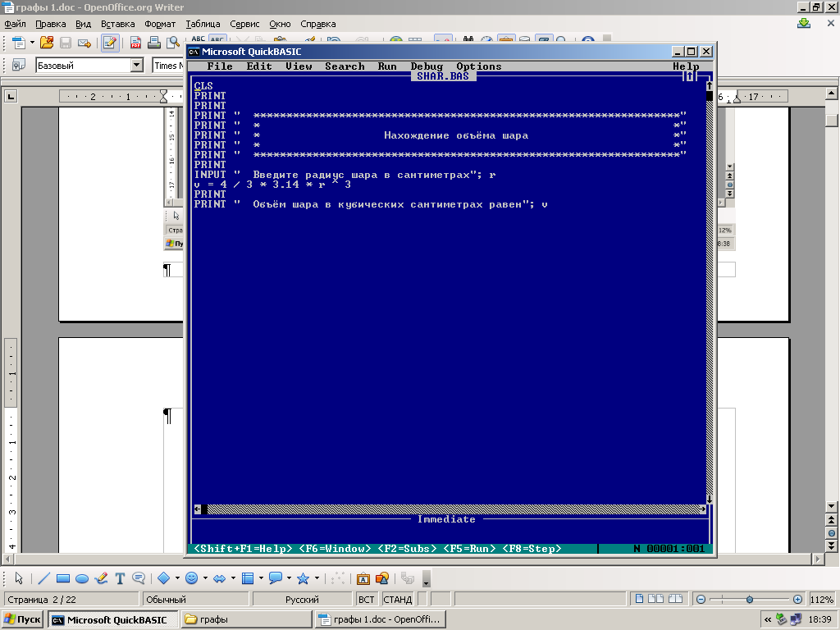Print file directly icon
The height and width of the screenshot is (630, 840).
click(x=154, y=43)
